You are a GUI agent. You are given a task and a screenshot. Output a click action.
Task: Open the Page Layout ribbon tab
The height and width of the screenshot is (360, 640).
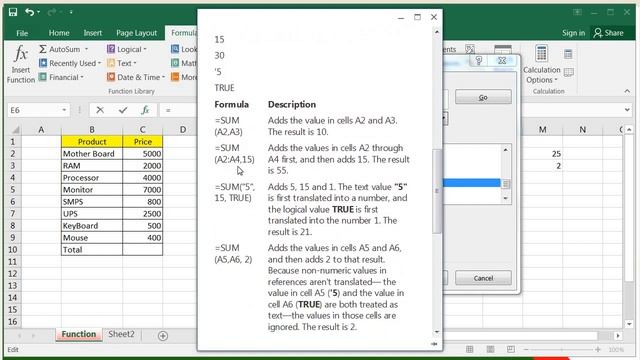(x=136, y=33)
